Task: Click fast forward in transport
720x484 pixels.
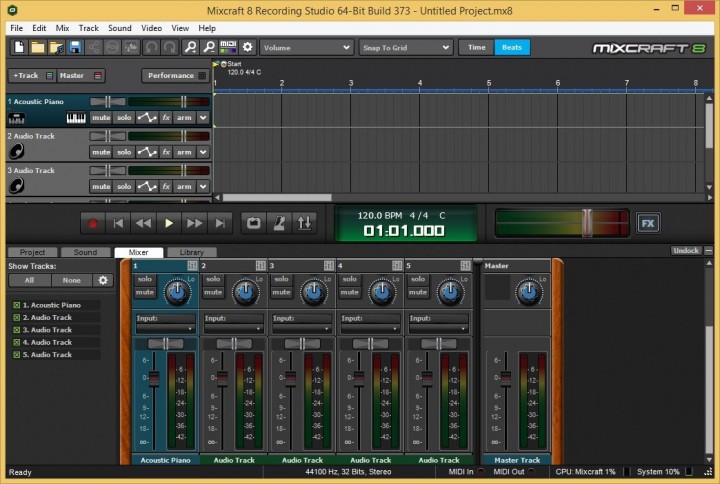Action: pyautogui.click(x=194, y=224)
